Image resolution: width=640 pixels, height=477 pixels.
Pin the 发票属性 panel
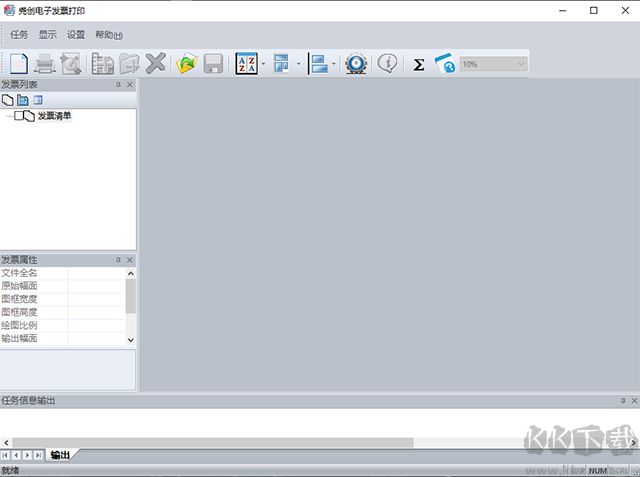(x=118, y=260)
